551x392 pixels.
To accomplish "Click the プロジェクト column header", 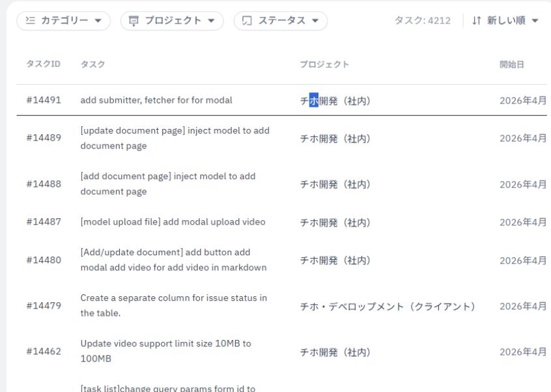I will pyautogui.click(x=324, y=64).
